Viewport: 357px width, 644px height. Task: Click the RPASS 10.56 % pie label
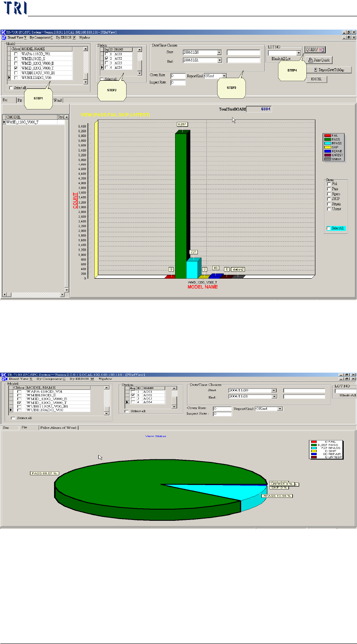pos(277,495)
